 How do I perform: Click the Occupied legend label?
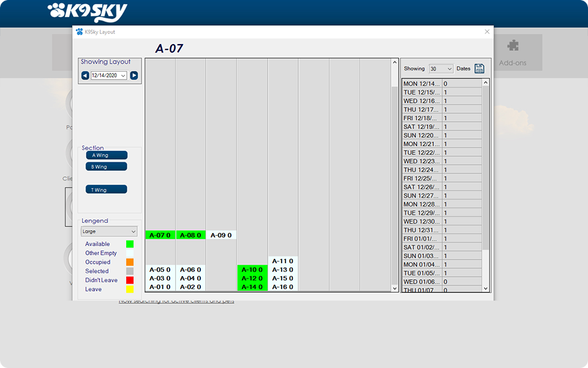pyautogui.click(x=97, y=262)
